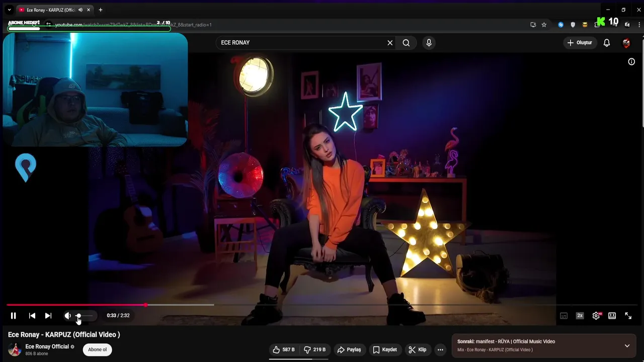Click the blue location pin overlay icon
Viewport: 644px width, 362px height.
pos(26,167)
